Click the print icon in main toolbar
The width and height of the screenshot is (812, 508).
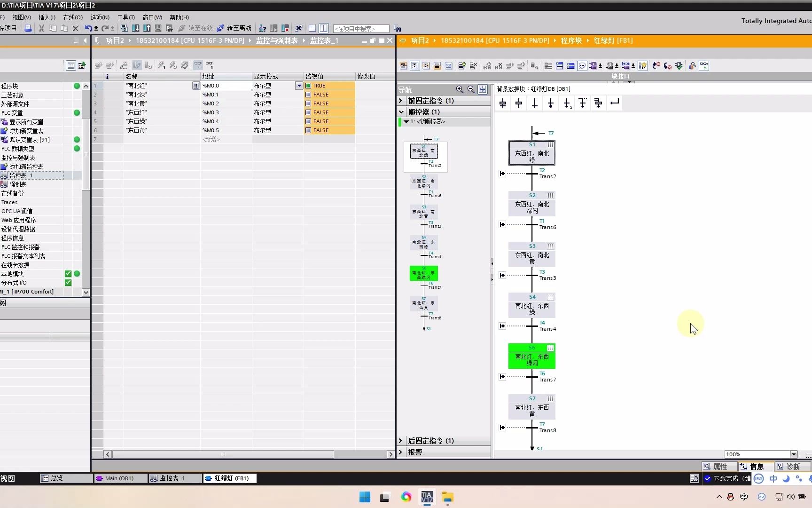click(28, 28)
